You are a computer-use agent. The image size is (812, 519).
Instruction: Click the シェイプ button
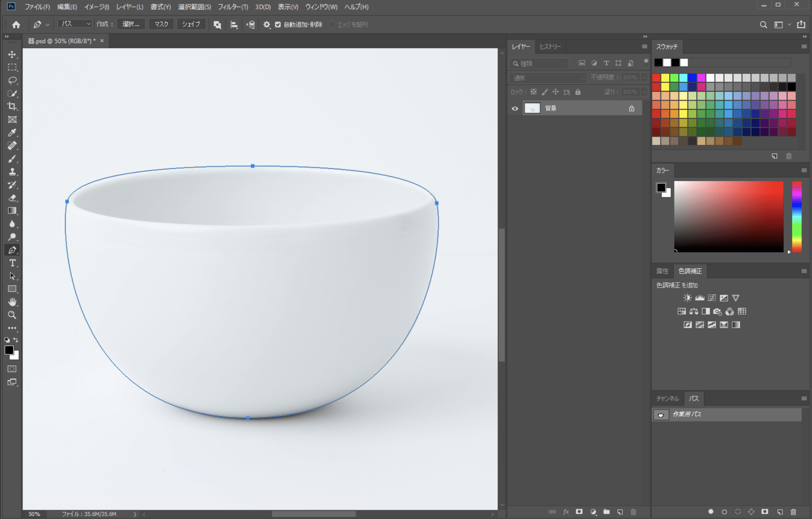pos(191,24)
